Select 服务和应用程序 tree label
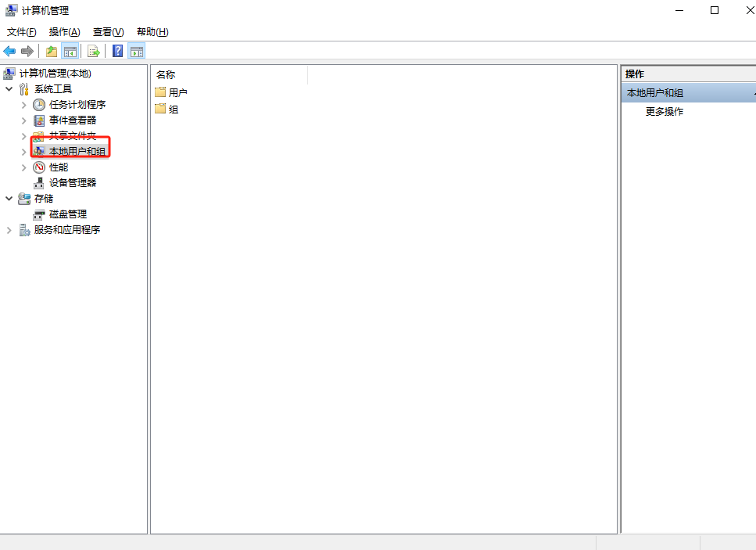756x550 pixels. pyautogui.click(x=67, y=230)
